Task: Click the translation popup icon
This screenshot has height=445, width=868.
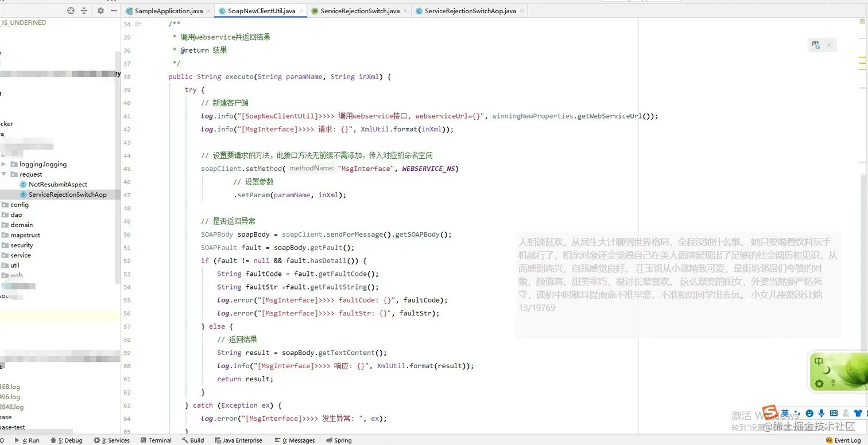Action: (x=816, y=45)
